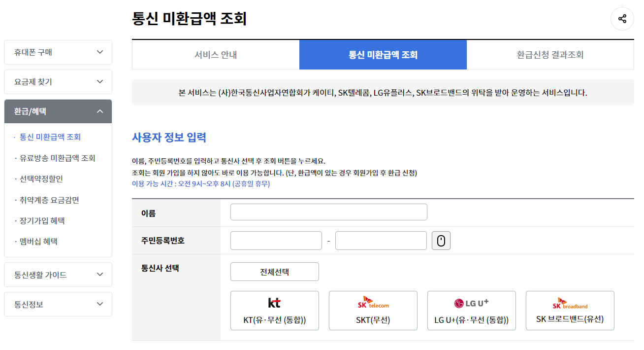Open the virtual keypad beside 주민등록번호 field
Screen dimensions: 644x350
click(x=441, y=240)
